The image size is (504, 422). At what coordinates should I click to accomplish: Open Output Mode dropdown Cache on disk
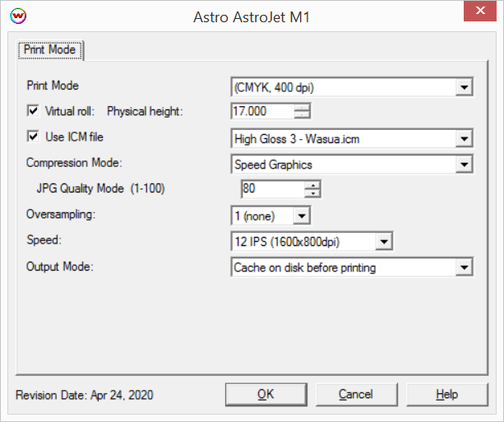pyautogui.click(x=352, y=267)
